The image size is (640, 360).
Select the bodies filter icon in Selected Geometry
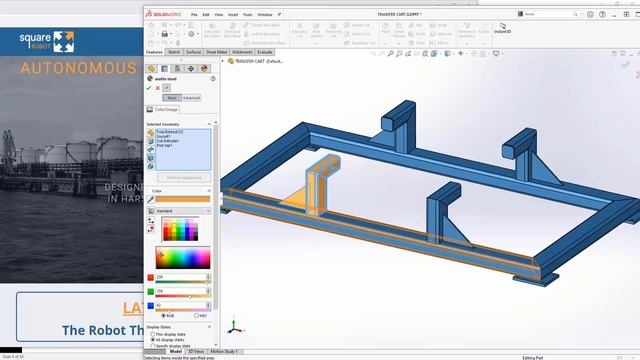151,158
